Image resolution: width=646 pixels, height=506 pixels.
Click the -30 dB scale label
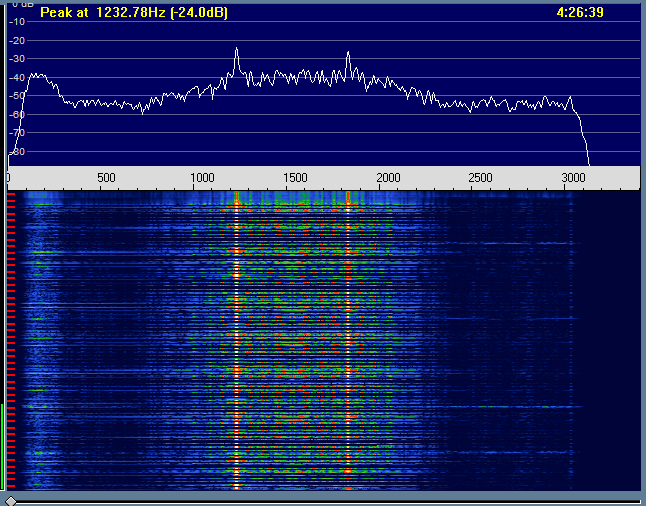click(15, 59)
